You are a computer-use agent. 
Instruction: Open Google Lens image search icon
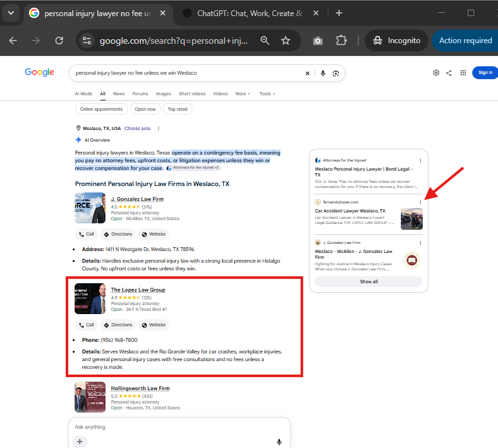[336, 73]
